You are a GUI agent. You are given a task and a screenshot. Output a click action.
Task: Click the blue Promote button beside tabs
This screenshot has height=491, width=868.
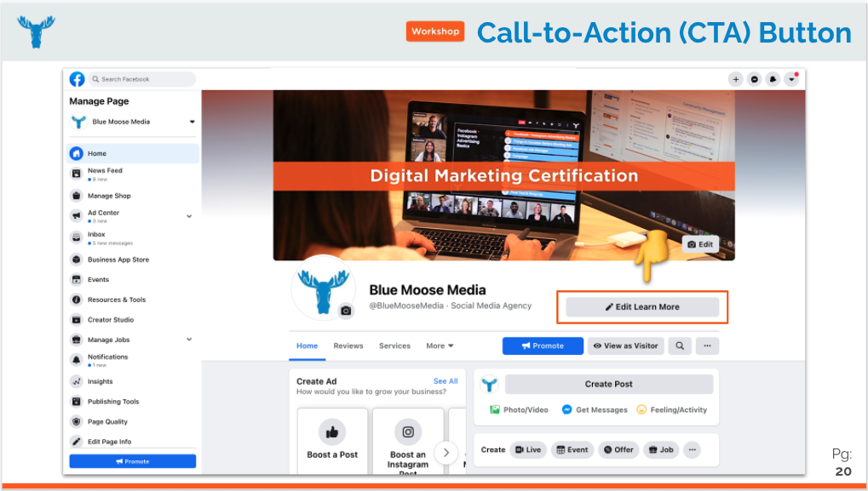pyautogui.click(x=543, y=346)
